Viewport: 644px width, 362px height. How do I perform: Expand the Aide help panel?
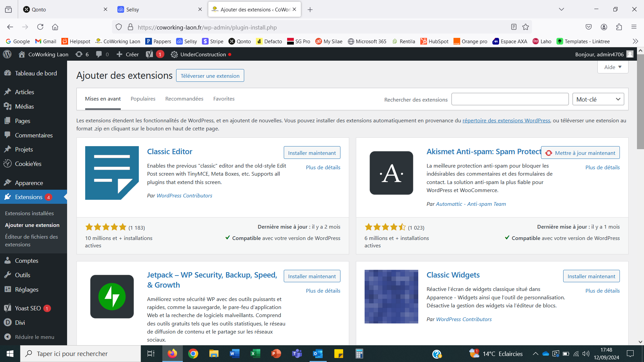[x=613, y=67]
